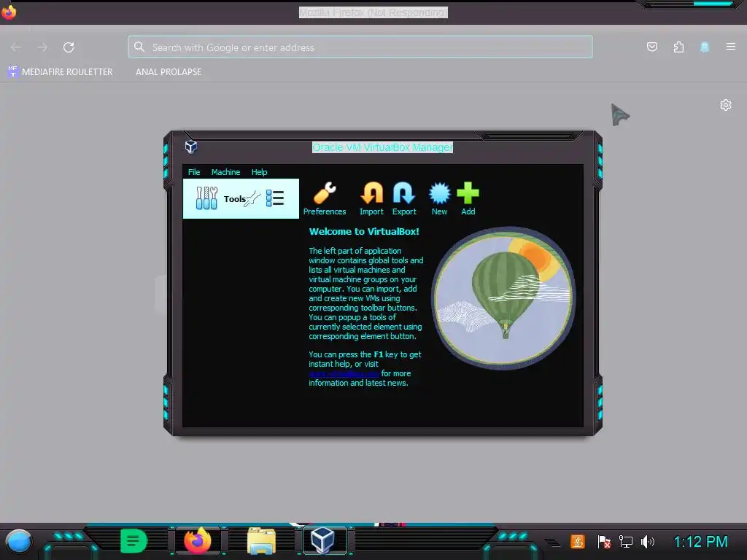The width and height of the screenshot is (747, 560).
Task: Open green notes app on taskbar
Action: [x=133, y=542]
